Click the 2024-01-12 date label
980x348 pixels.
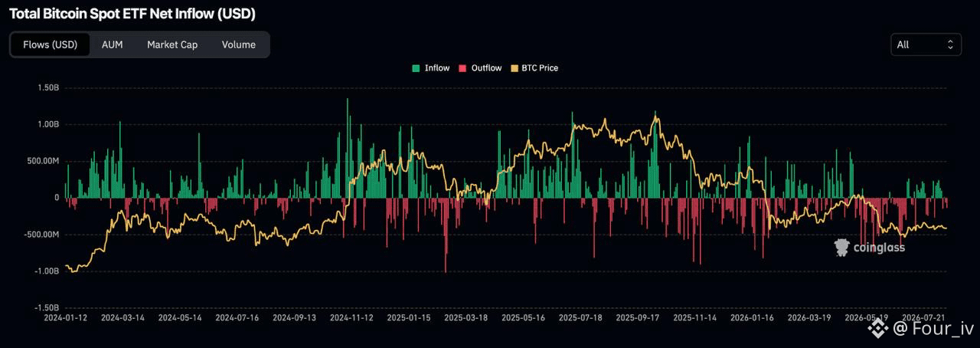(x=67, y=317)
